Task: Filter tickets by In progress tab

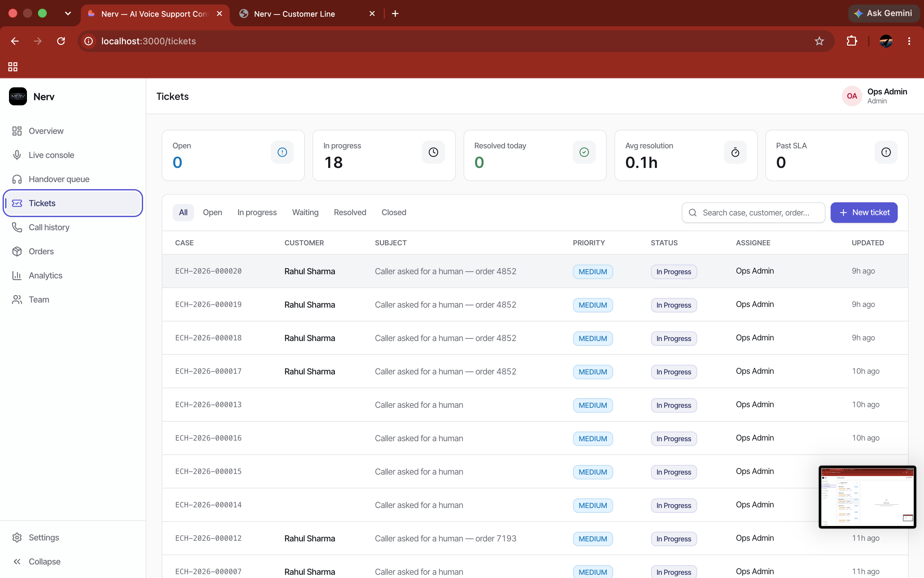Action: point(257,213)
